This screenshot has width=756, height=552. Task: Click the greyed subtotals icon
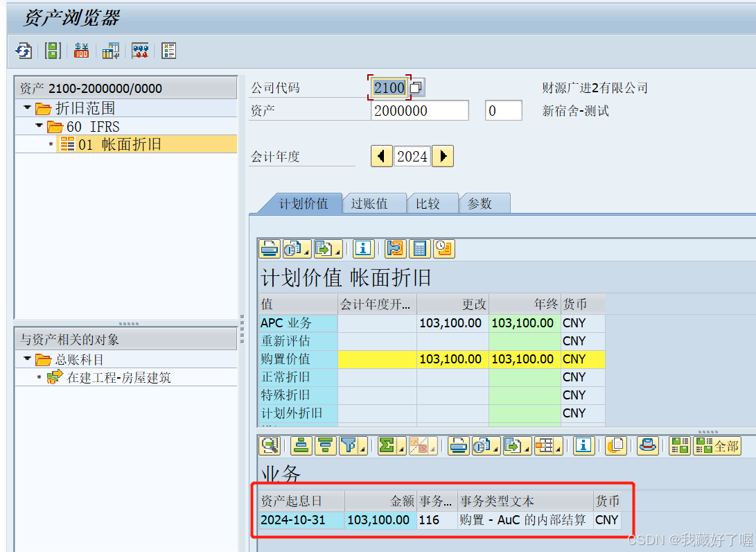click(423, 446)
